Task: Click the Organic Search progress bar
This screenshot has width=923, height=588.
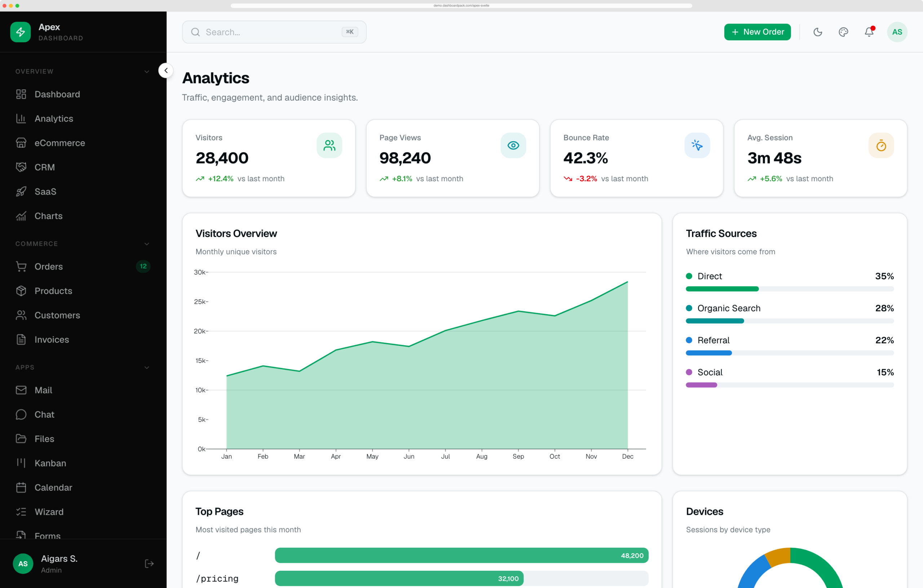Action: (790, 321)
